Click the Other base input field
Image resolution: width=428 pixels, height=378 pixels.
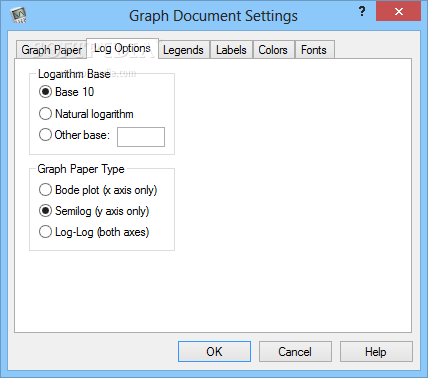pos(141,137)
